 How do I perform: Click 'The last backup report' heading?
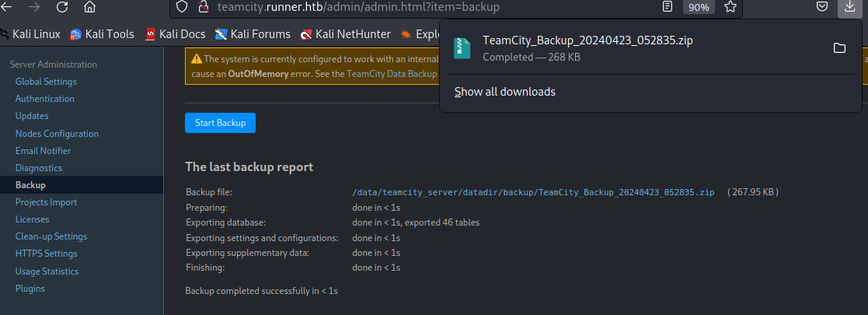click(249, 166)
